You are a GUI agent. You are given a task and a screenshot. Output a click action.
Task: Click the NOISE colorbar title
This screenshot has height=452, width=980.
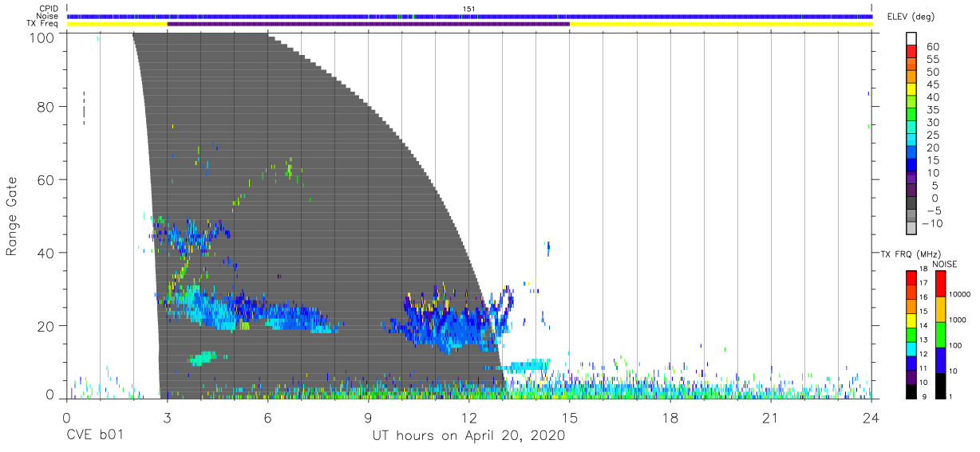946,264
